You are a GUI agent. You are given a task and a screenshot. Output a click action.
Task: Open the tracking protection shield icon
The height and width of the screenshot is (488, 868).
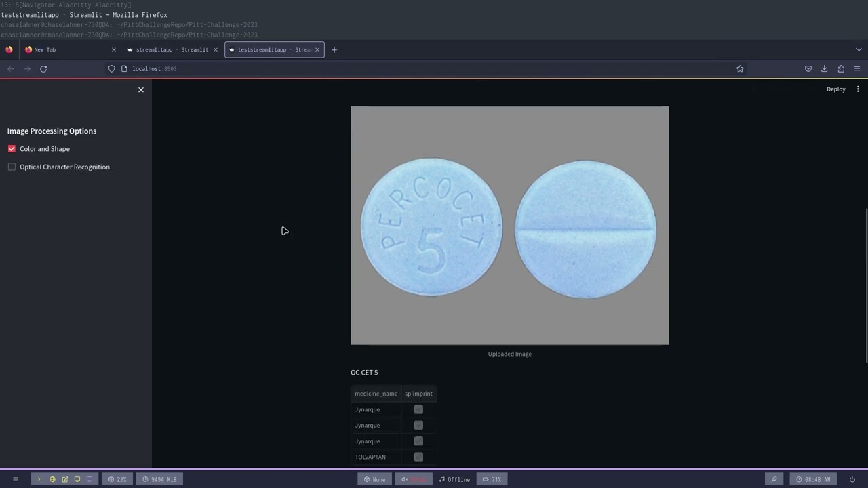112,68
